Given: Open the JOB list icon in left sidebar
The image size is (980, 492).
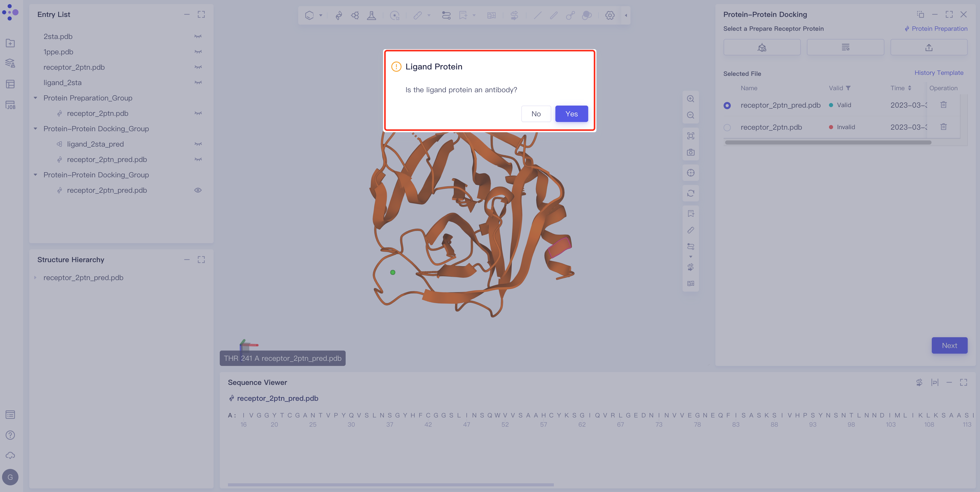Looking at the screenshot, I should pyautogui.click(x=10, y=105).
